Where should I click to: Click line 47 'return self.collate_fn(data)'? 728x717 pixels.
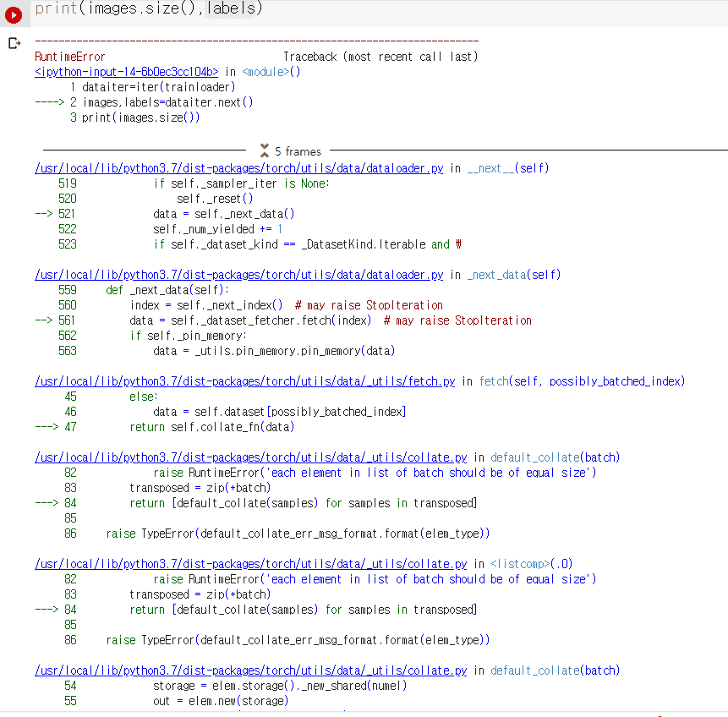click(x=211, y=427)
